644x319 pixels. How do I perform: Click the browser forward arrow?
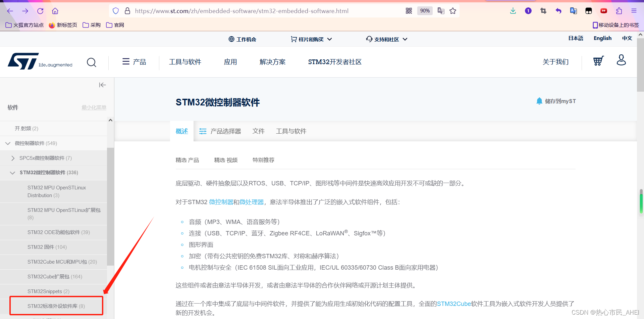(x=25, y=11)
